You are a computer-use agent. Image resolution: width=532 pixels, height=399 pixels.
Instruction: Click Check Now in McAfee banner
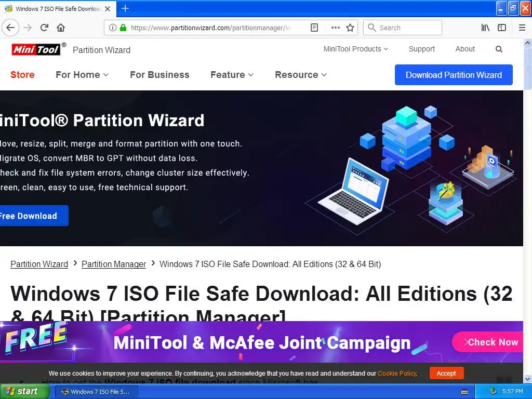(x=488, y=342)
